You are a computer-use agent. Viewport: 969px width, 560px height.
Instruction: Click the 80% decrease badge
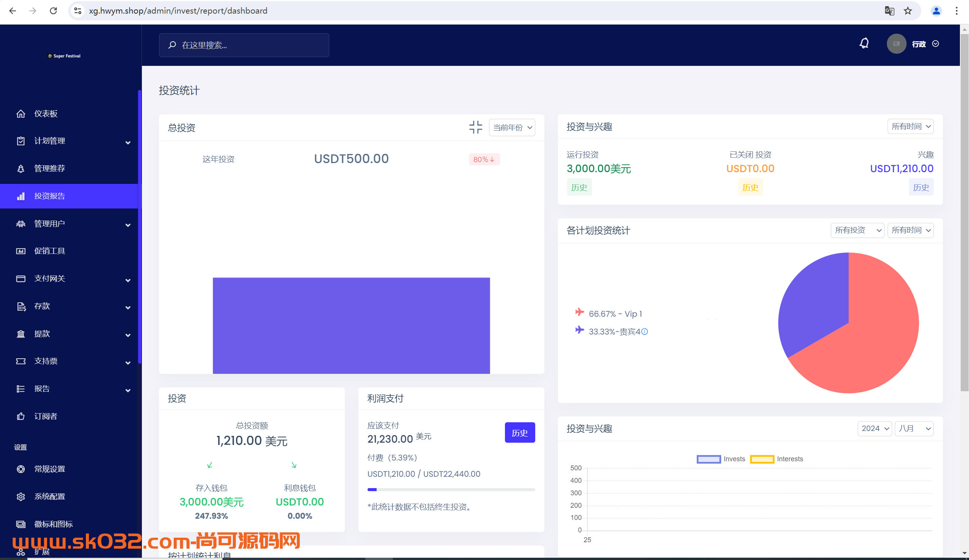point(484,160)
